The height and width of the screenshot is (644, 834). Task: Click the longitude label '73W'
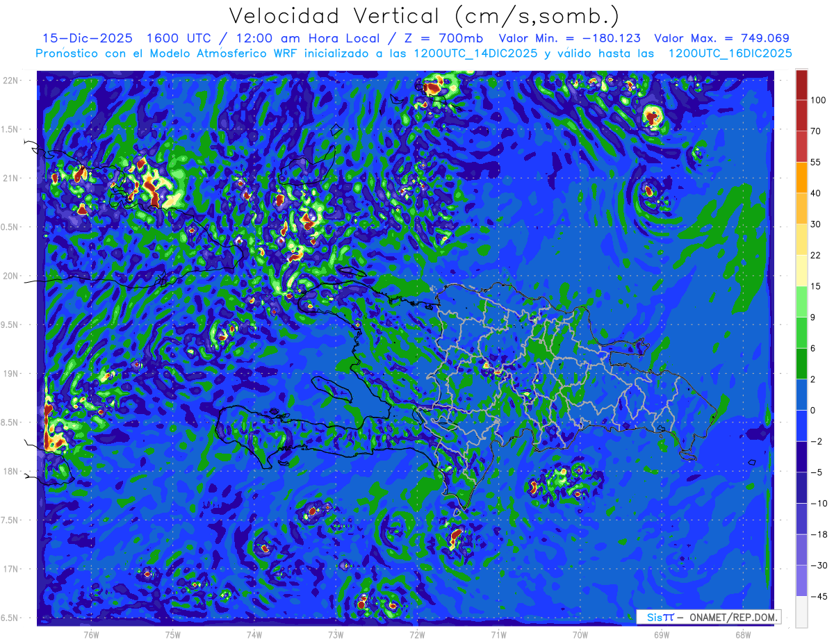click(x=336, y=635)
